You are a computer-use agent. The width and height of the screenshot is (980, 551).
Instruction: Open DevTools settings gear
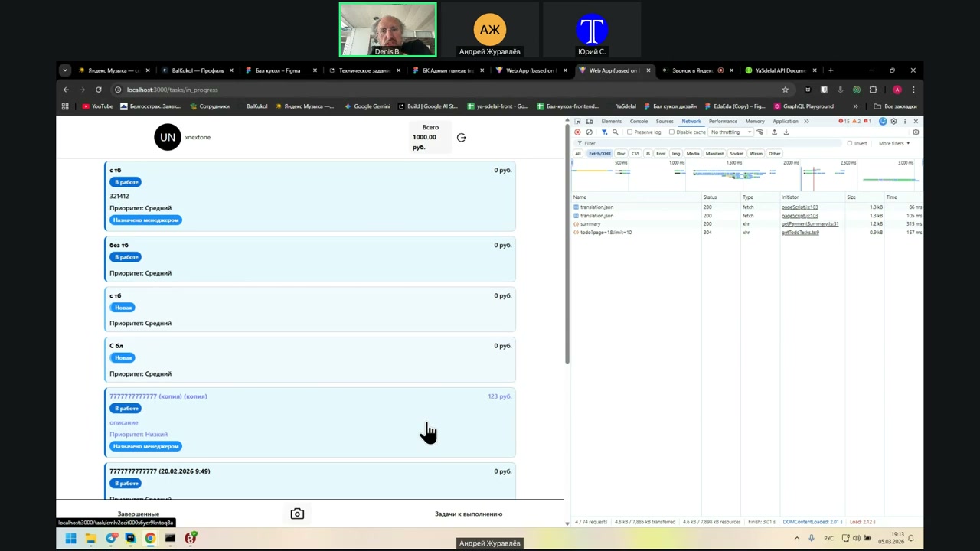pos(893,122)
